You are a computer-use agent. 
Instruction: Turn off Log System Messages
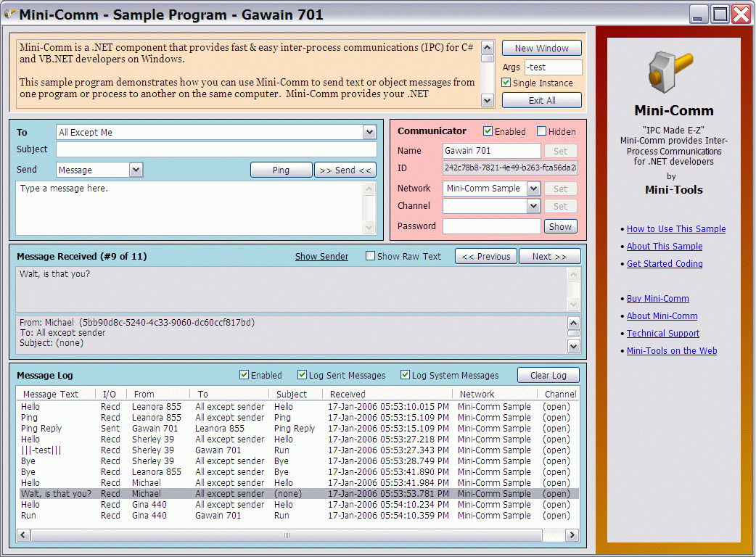coord(405,375)
